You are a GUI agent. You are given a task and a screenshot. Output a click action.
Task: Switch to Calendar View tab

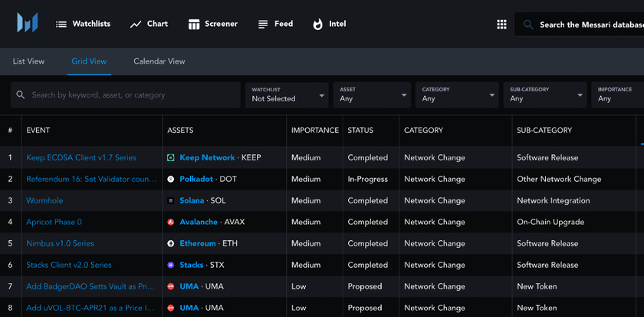coord(159,61)
